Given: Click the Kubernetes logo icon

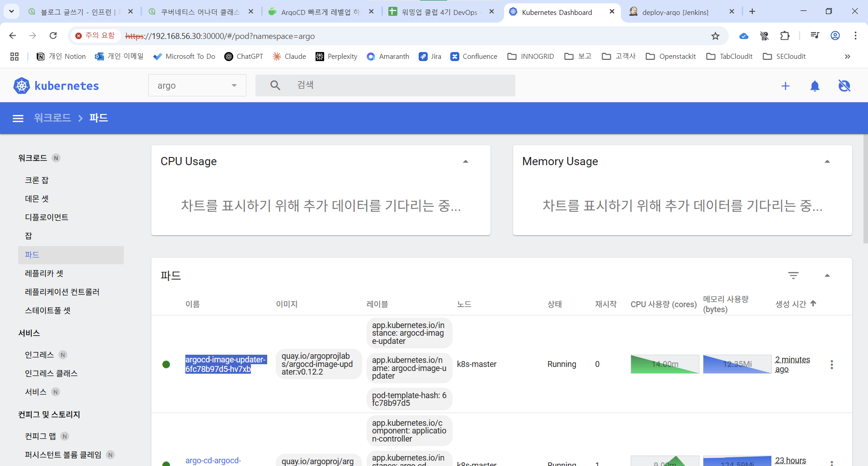Looking at the screenshot, I should (x=21, y=86).
